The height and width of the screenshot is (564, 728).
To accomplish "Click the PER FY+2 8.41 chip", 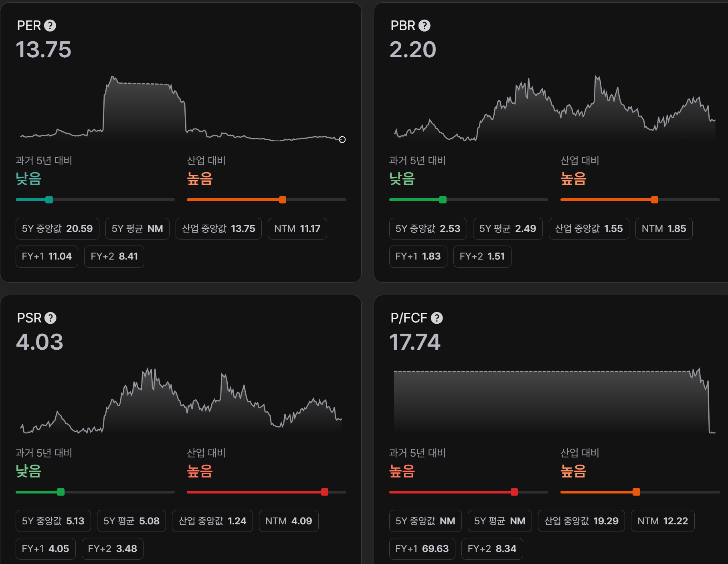I will point(114,256).
